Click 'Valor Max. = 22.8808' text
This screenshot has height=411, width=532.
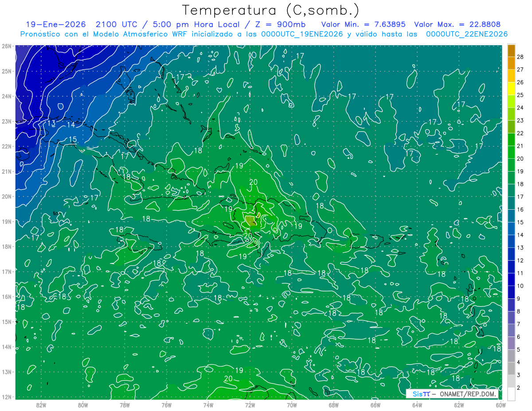pyautogui.click(x=458, y=24)
